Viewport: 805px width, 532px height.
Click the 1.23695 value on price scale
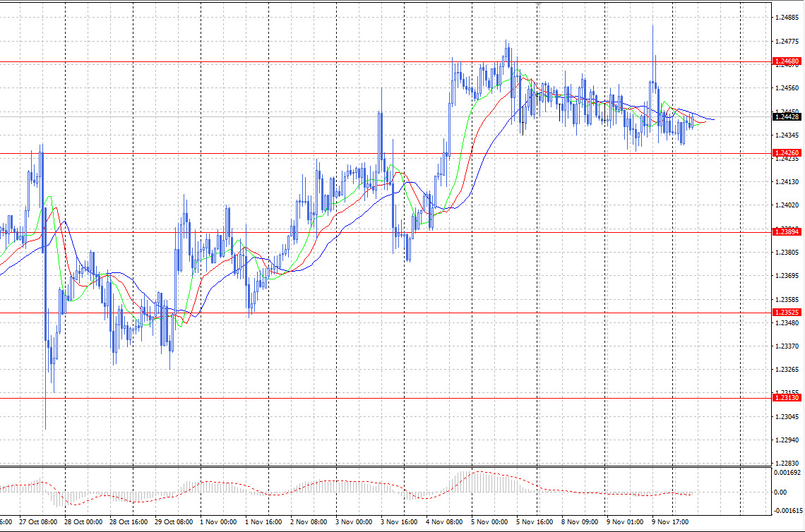[x=787, y=275]
